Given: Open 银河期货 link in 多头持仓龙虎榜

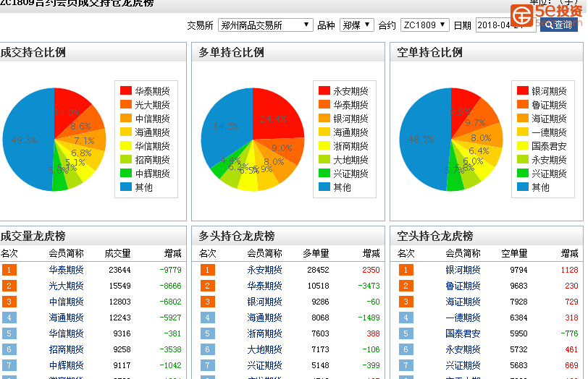Looking at the screenshot, I should [x=264, y=302].
